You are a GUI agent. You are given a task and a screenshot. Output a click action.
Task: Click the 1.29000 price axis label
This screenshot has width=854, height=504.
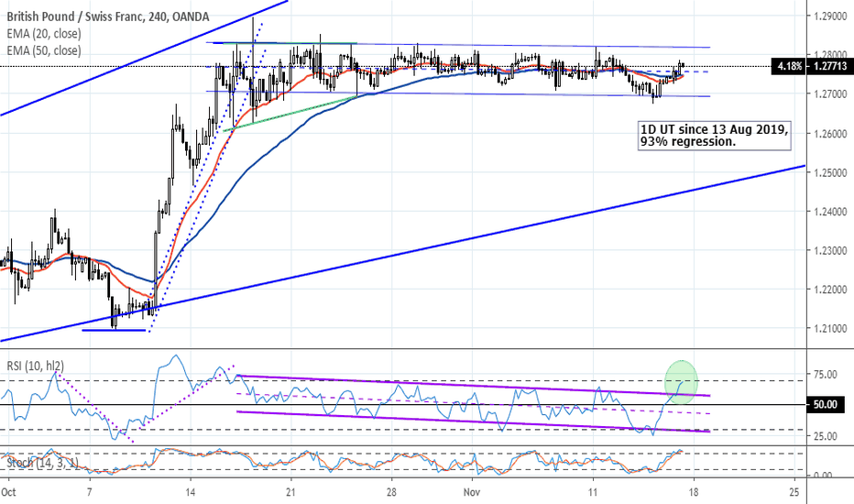pos(827,16)
